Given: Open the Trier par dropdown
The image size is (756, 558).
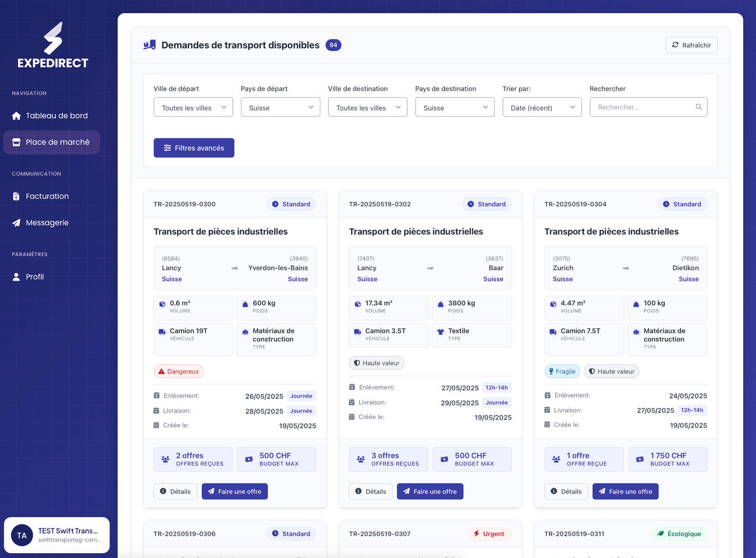Looking at the screenshot, I should click(542, 107).
